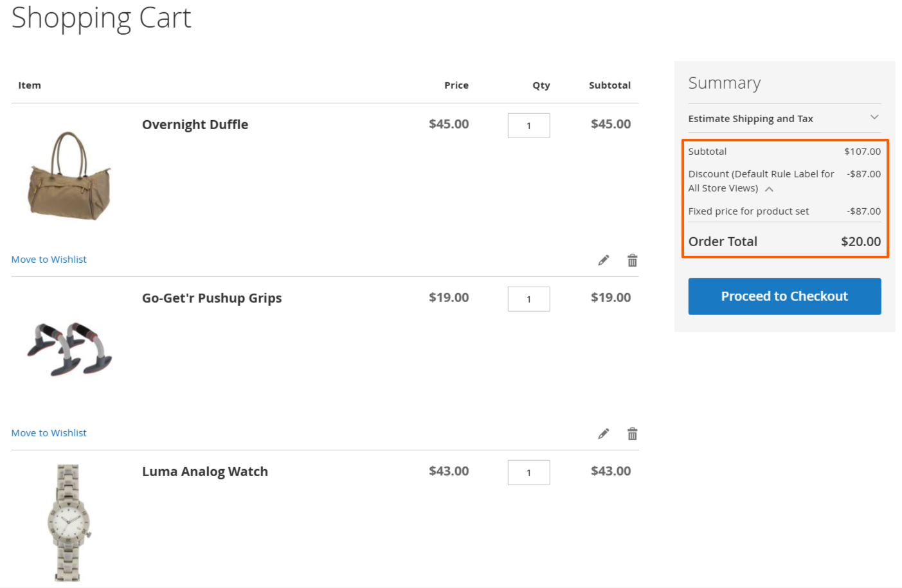
Task: Click the $19.00 subtotal for Pushup Grips
Action: pos(611,298)
